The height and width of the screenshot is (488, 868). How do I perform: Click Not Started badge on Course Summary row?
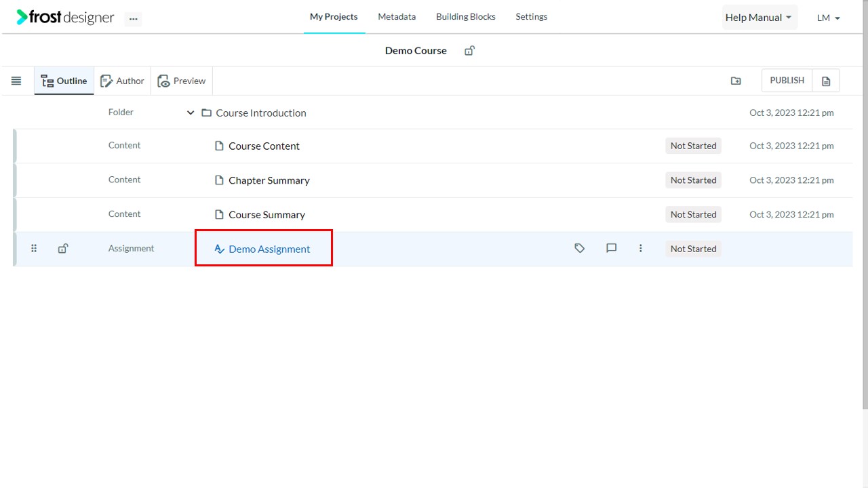click(693, 214)
